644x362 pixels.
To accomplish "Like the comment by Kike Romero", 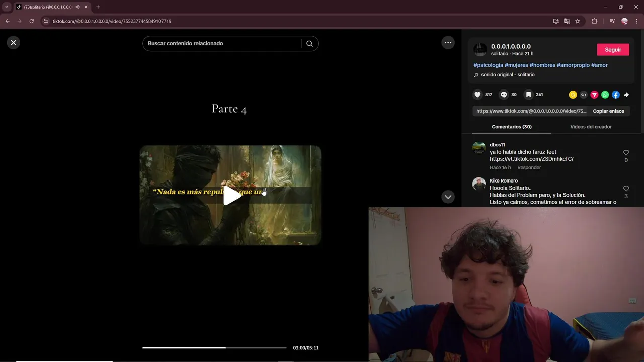I will point(626,189).
